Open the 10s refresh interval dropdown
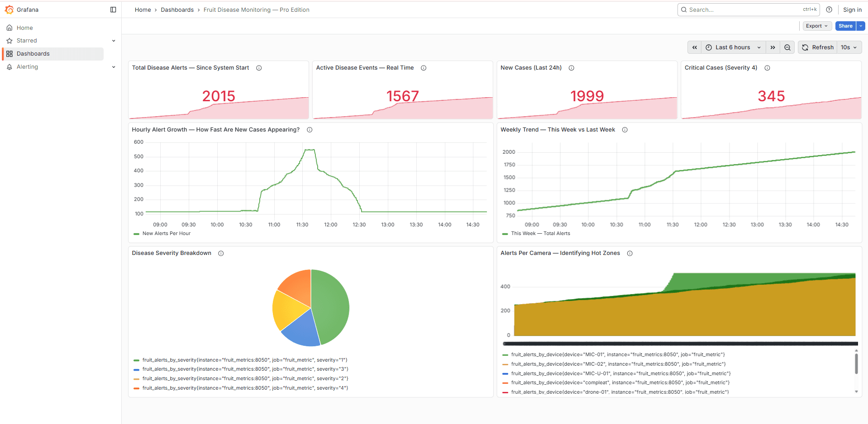This screenshot has height=424, width=868. 849,47
